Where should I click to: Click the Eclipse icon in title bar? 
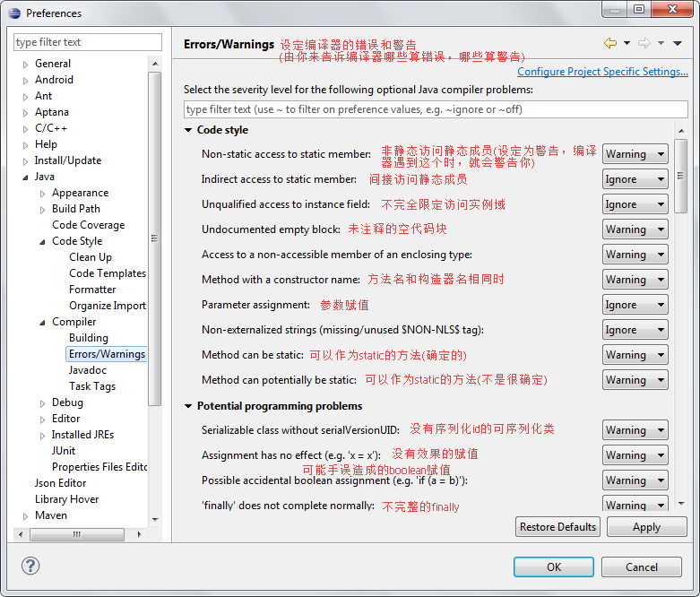tap(14, 13)
